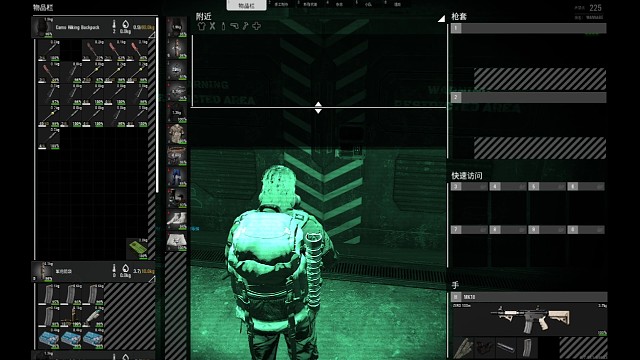640x360 pixels.
Task: Collapse the 附近 panel with corner triangle
Action: point(441,18)
